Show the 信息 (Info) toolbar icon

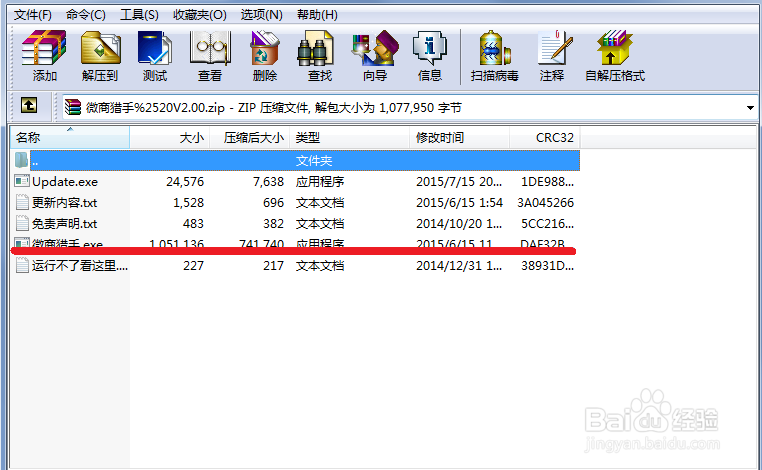[x=430, y=48]
